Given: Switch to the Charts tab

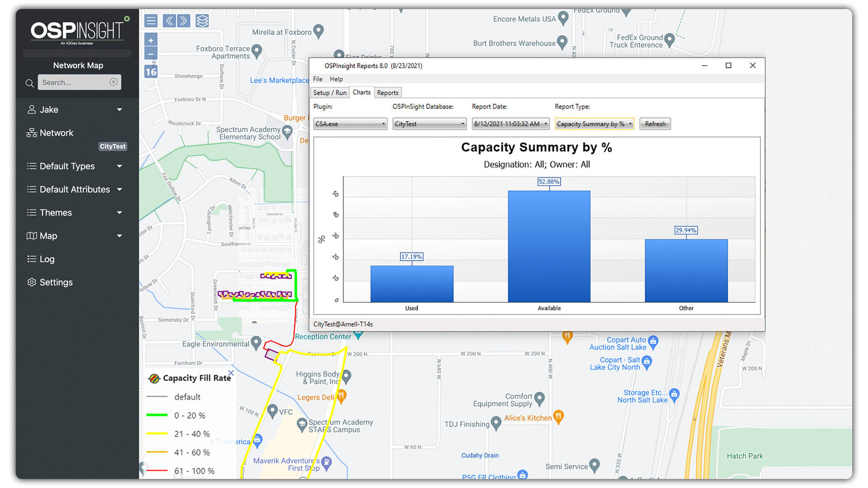Looking at the screenshot, I should (x=362, y=92).
